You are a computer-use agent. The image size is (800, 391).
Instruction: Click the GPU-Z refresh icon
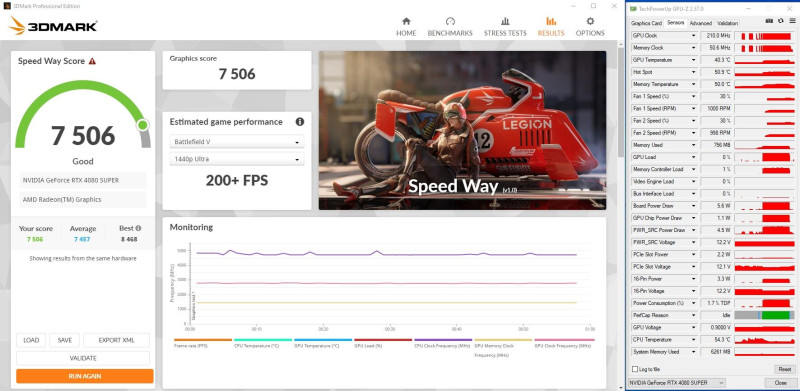point(781,21)
